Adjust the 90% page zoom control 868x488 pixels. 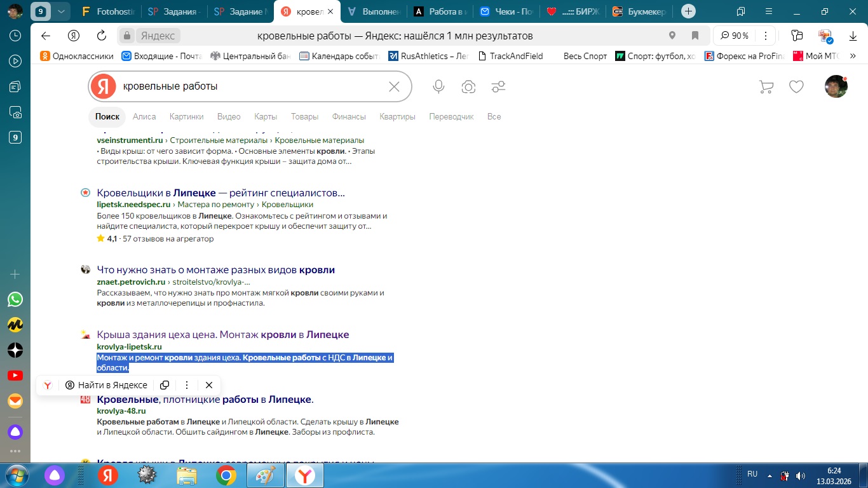735,36
